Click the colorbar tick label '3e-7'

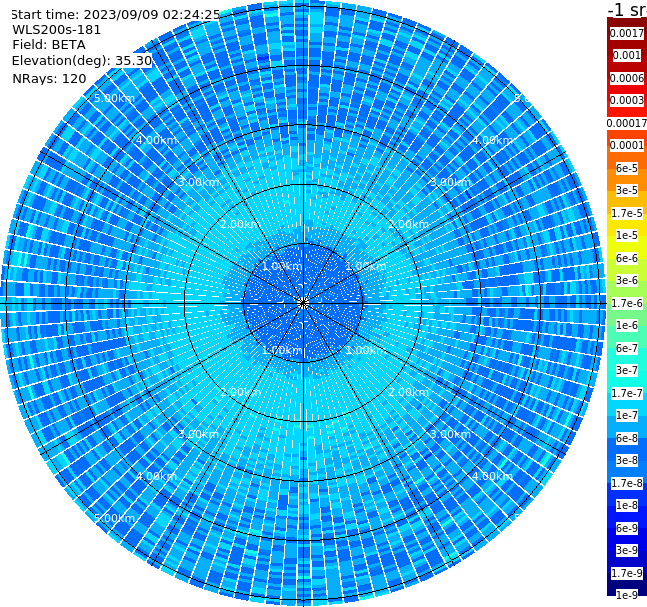[627, 370]
